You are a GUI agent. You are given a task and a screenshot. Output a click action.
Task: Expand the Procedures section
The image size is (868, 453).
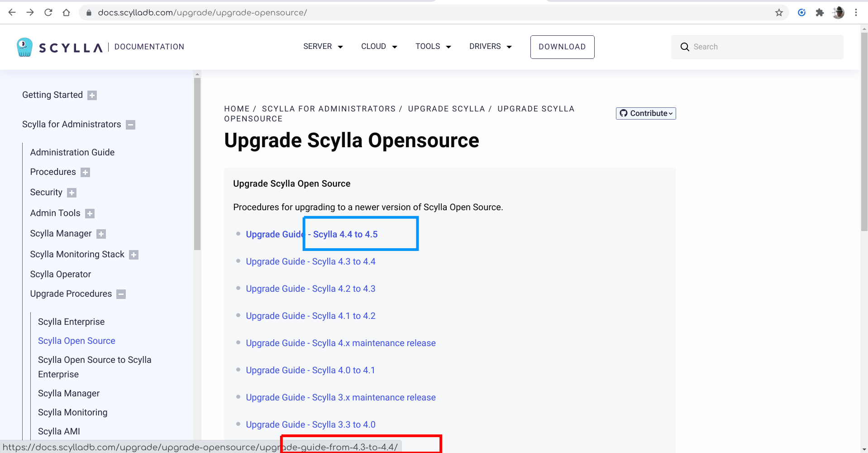[x=85, y=172]
